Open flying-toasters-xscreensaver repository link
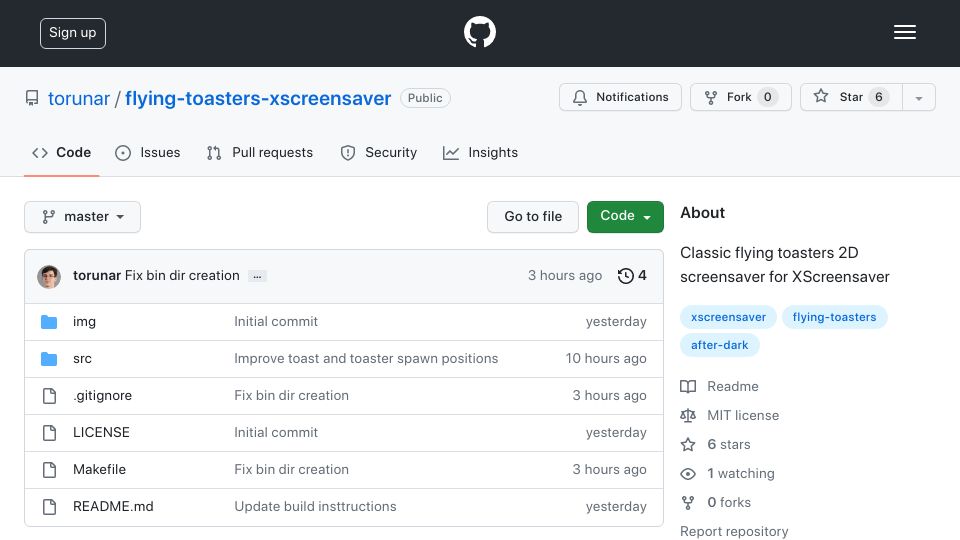 coord(258,98)
